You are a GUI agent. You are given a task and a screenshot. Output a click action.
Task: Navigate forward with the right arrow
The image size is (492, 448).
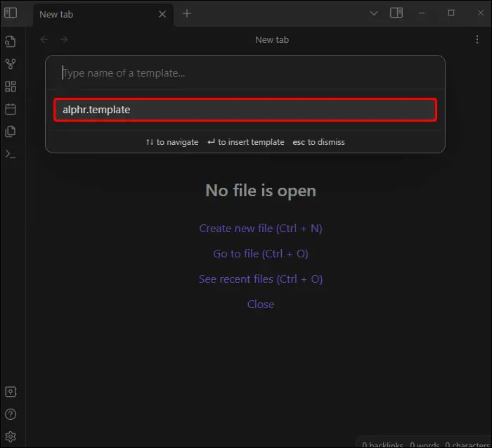click(x=64, y=39)
